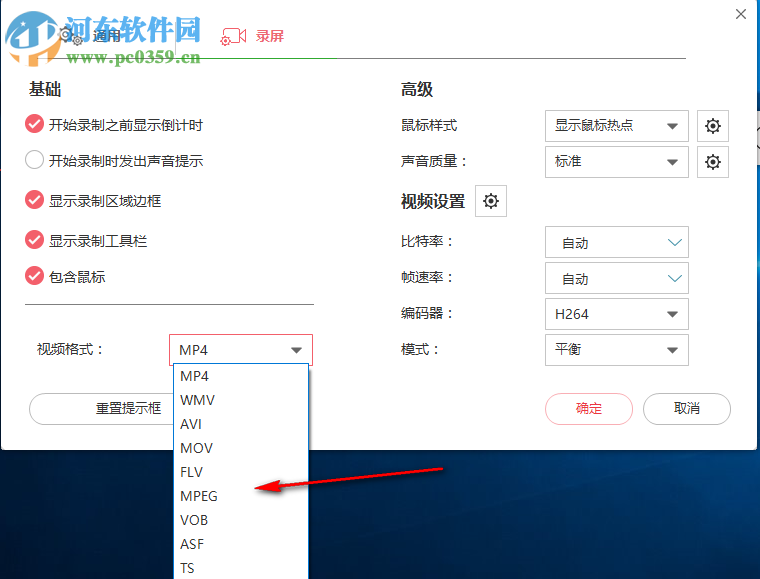The height and width of the screenshot is (579, 760).
Task: Open mouse style settings gear
Action: (x=712, y=126)
